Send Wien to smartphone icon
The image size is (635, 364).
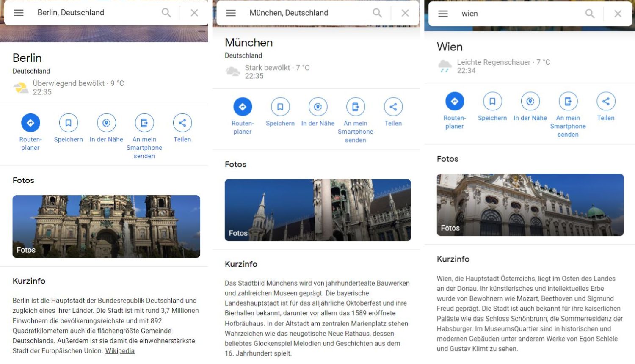(568, 101)
